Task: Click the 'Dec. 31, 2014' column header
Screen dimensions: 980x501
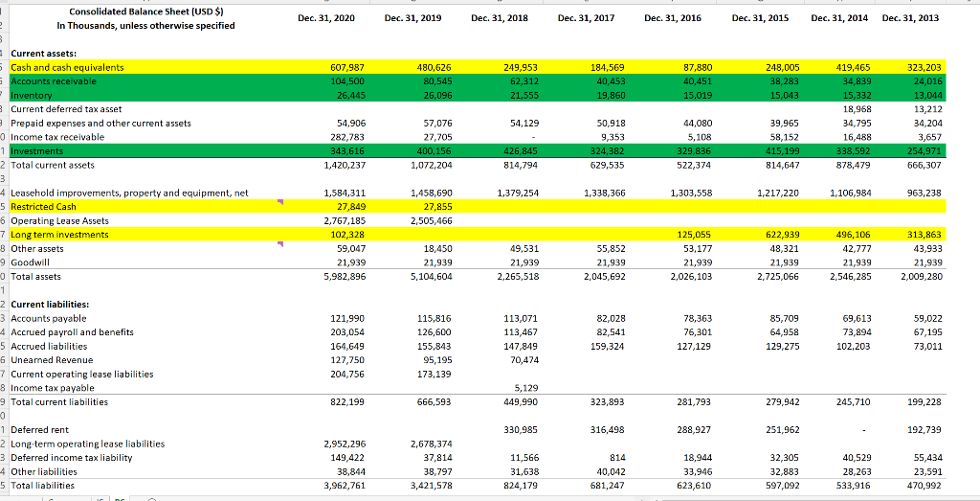Action: pyautogui.click(x=838, y=19)
